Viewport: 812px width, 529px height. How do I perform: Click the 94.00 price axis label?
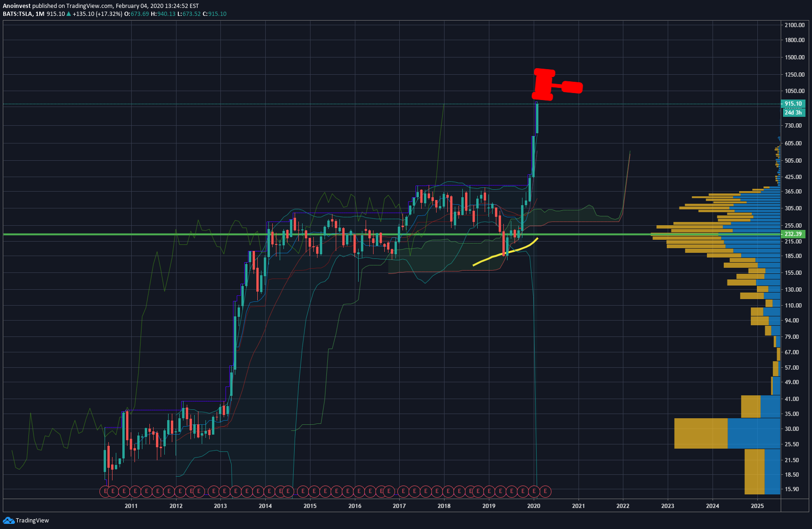pyautogui.click(x=791, y=321)
